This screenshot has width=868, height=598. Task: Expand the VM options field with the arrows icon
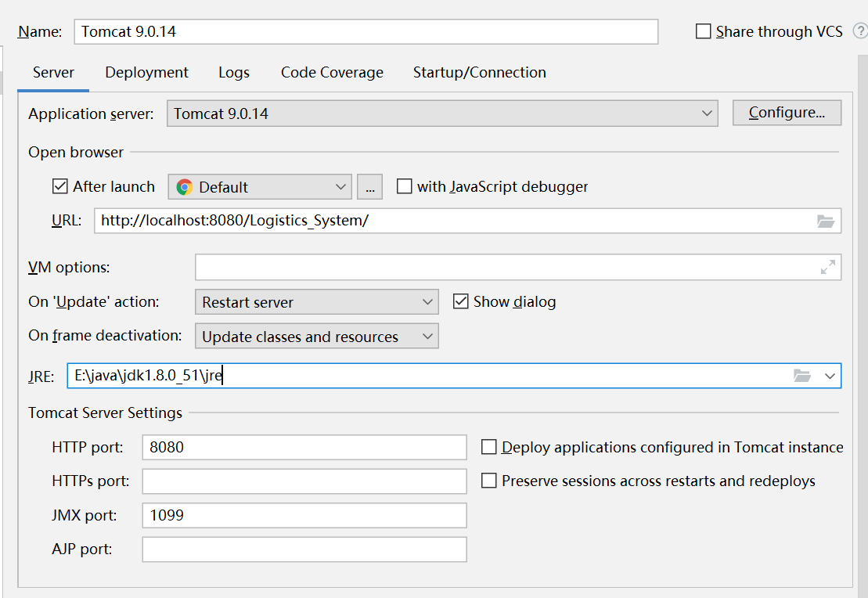[x=827, y=268]
